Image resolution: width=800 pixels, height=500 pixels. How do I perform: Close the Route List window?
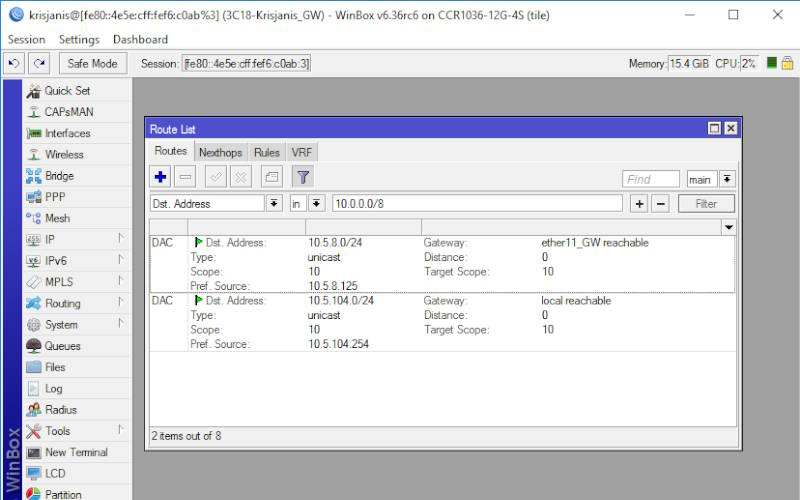coord(731,129)
